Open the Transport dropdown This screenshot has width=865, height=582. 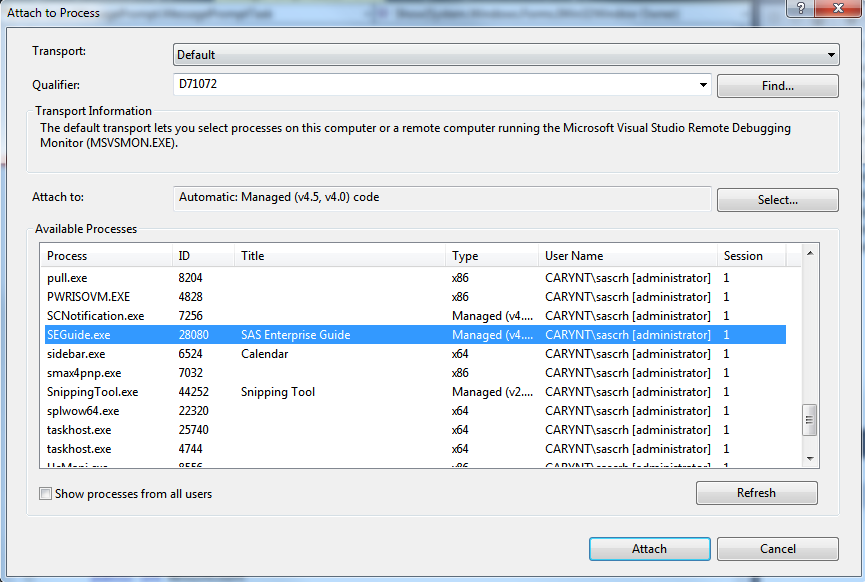click(830, 54)
